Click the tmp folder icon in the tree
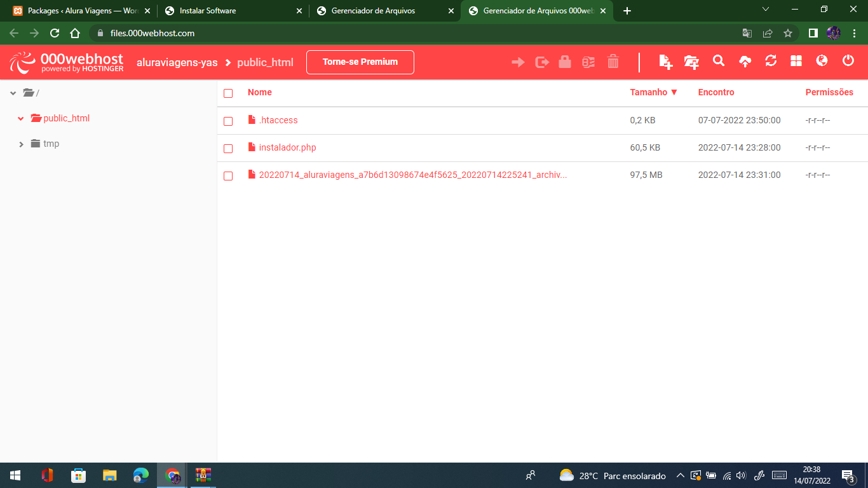The width and height of the screenshot is (868, 488). pyautogui.click(x=36, y=144)
